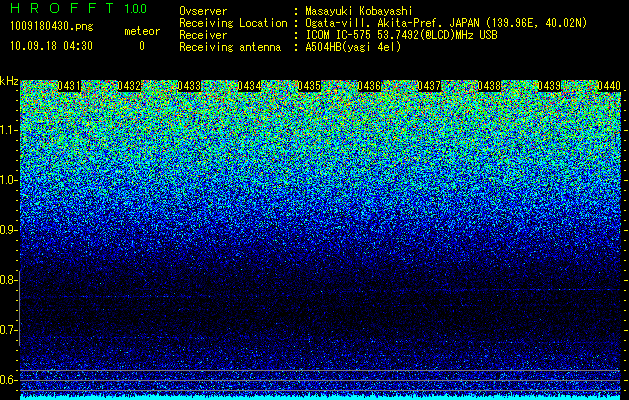Click the 0433 time marker
Viewport: 629px width, 400px height.
[x=189, y=86]
